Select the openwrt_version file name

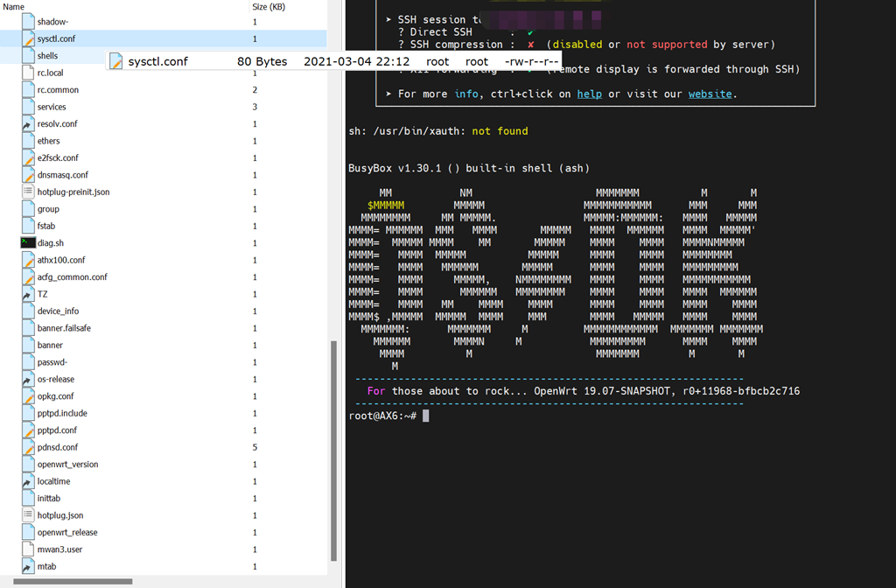click(68, 465)
